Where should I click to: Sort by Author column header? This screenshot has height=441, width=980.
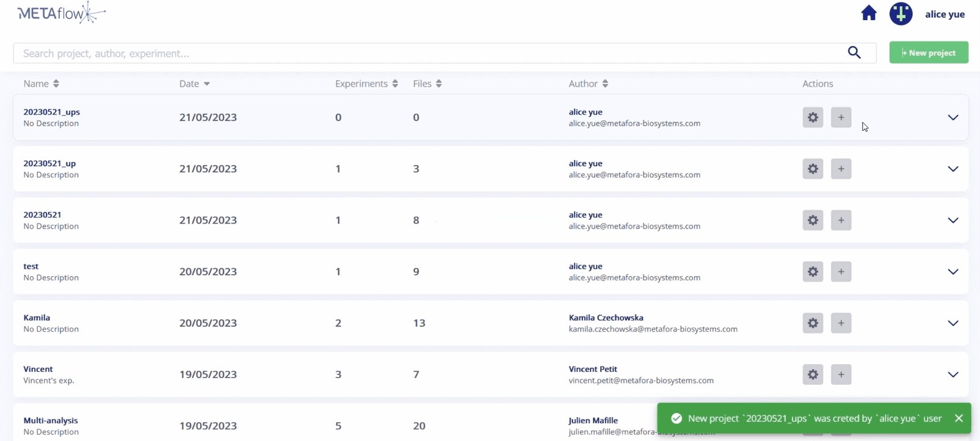pyautogui.click(x=588, y=84)
